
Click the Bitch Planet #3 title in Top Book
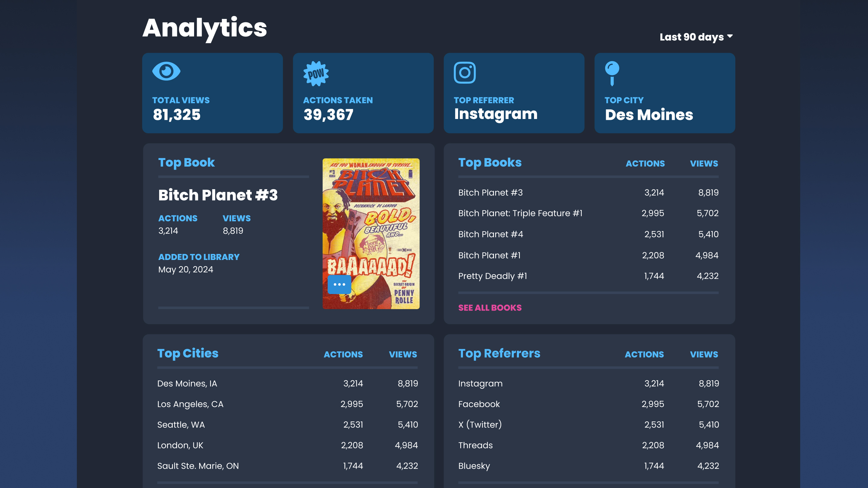pyautogui.click(x=218, y=195)
